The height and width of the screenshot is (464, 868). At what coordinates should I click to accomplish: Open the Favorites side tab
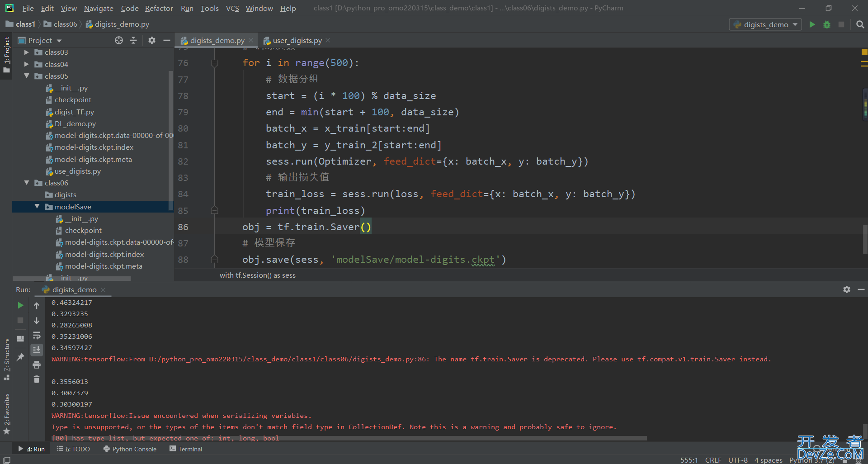click(6, 414)
